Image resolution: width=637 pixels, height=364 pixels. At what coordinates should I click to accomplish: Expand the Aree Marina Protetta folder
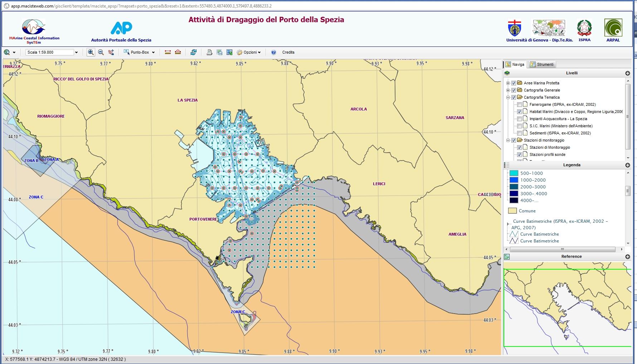pos(508,83)
